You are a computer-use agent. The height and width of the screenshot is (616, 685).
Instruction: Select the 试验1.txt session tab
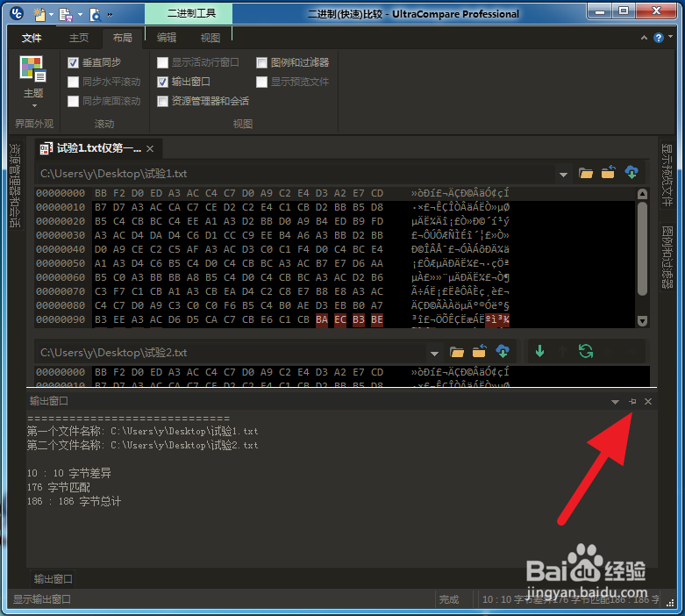(x=99, y=148)
